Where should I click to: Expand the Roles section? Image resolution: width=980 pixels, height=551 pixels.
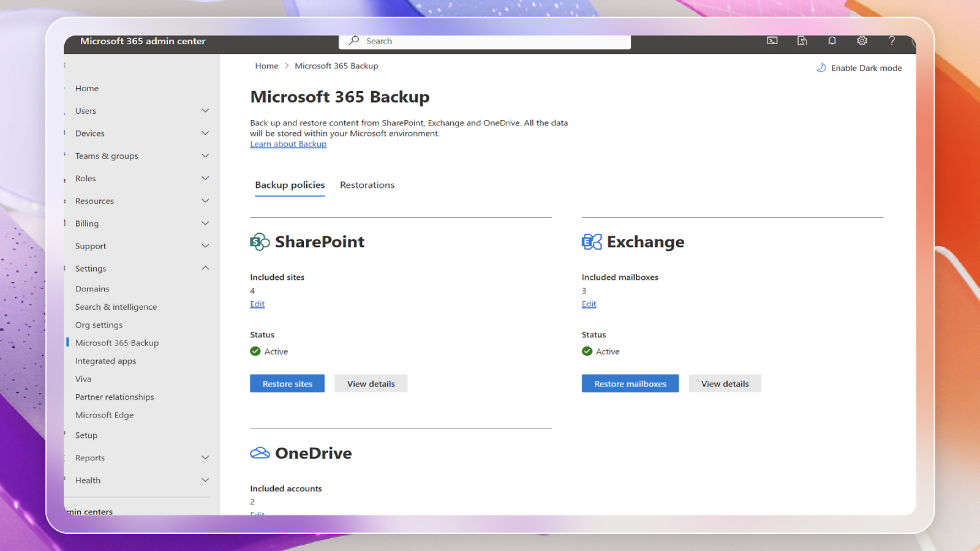click(x=205, y=178)
